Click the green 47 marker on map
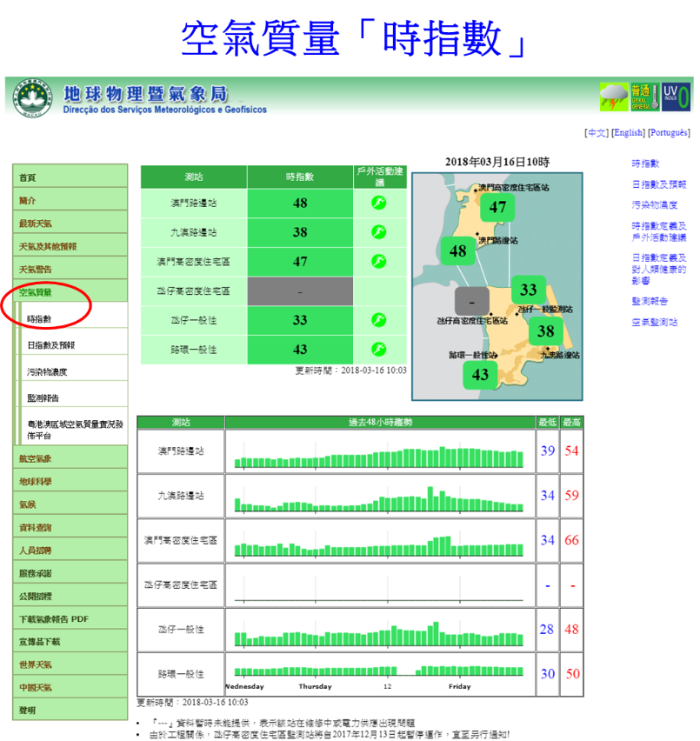 497,207
